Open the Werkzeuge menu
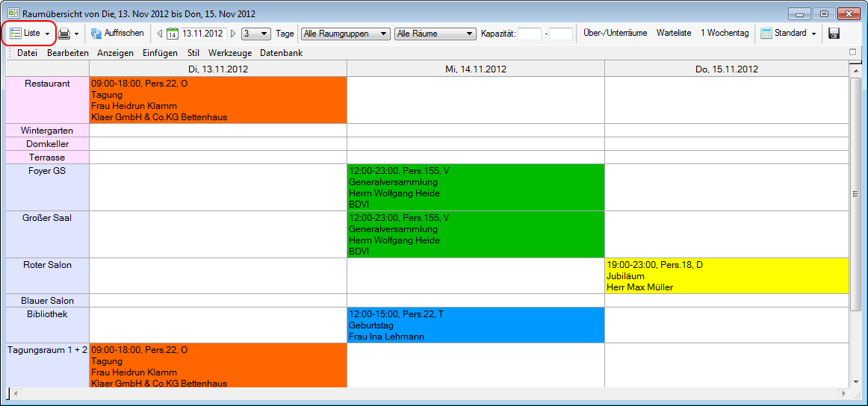Image resolution: width=868 pixels, height=406 pixels. [230, 53]
